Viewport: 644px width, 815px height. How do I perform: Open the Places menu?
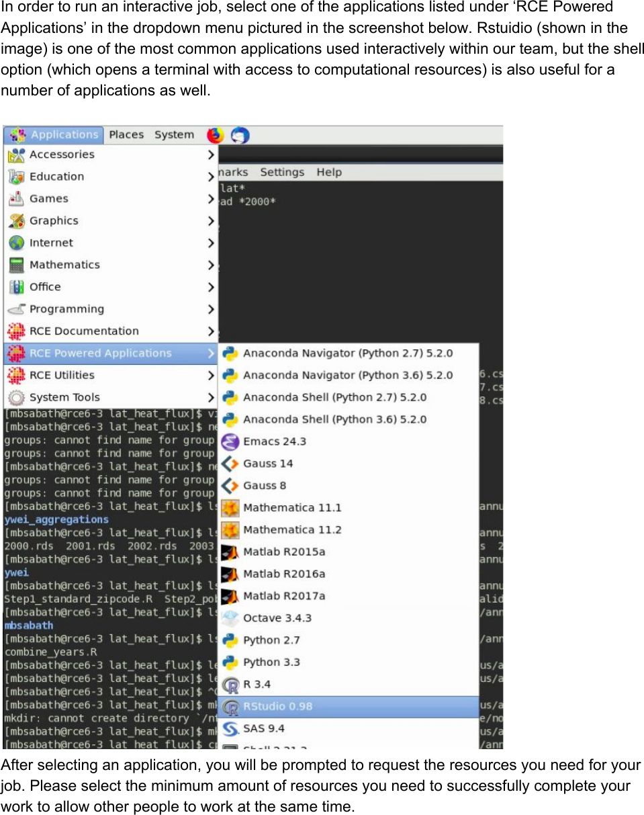pyautogui.click(x=126, y=135)
